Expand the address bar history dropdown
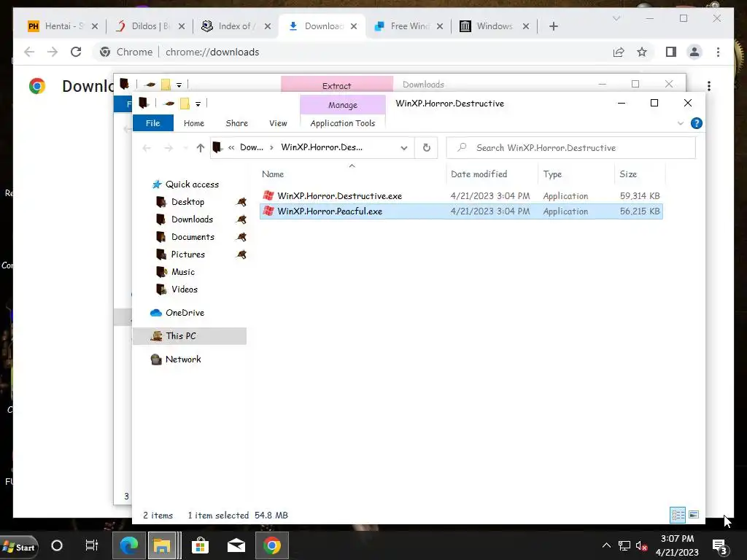 [404, 148]
